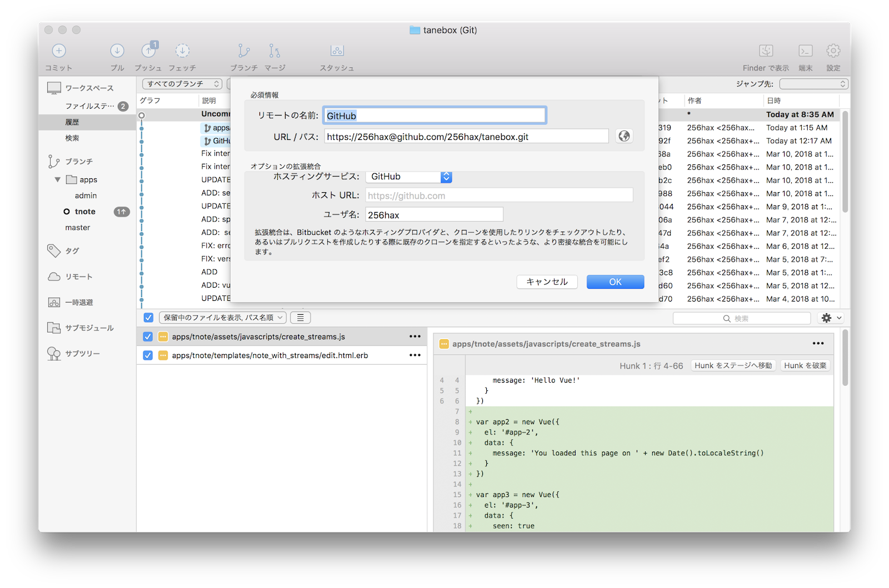Click the ブランチ section icon in sidebar
The image size is (889, 588).
54,162
